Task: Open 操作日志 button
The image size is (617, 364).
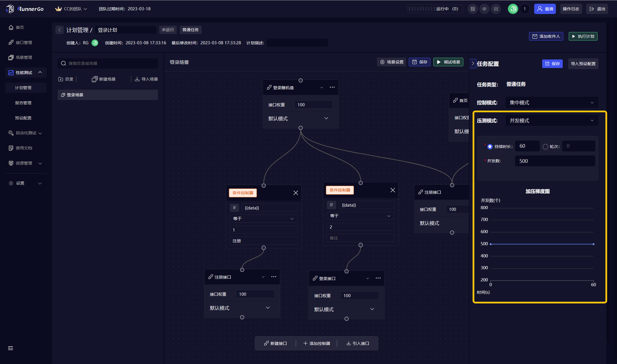Action: [571, 9]
